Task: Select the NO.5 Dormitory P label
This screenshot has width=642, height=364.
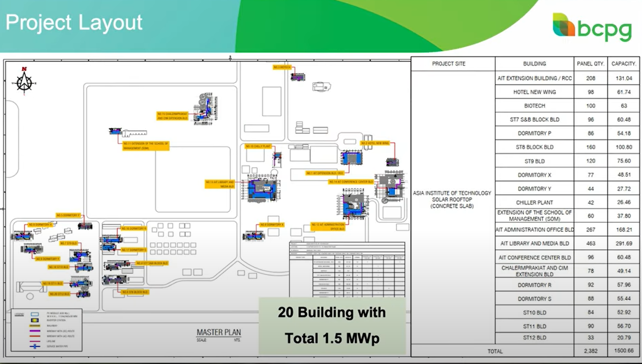Action: 69,215
